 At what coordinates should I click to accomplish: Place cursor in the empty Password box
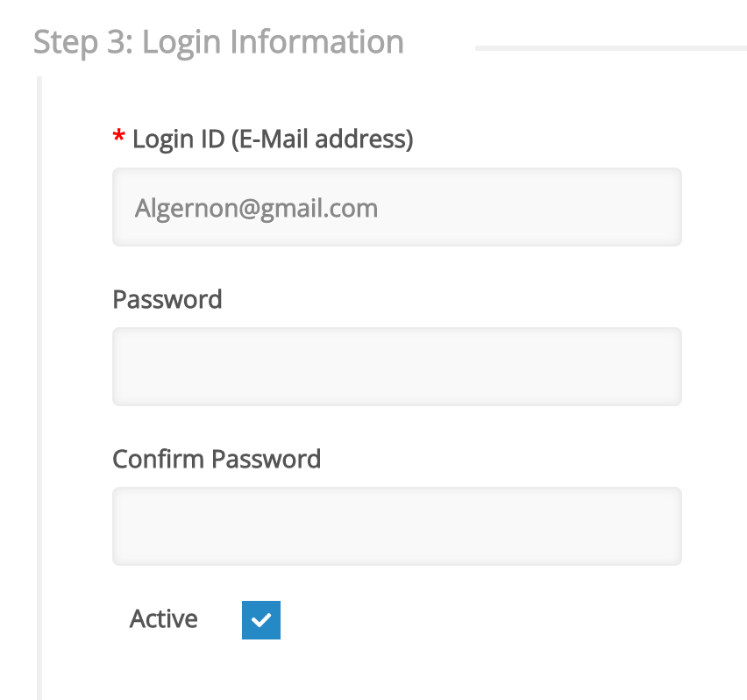coord(396,367)
